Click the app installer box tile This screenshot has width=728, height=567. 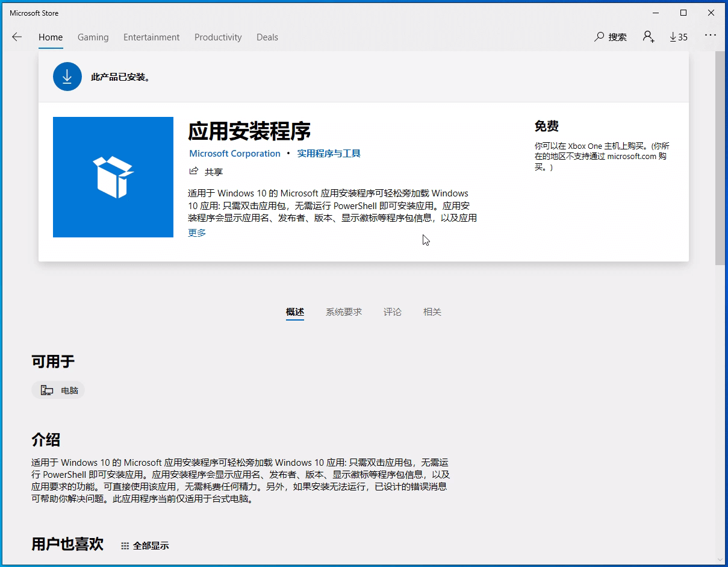(113, 177)
